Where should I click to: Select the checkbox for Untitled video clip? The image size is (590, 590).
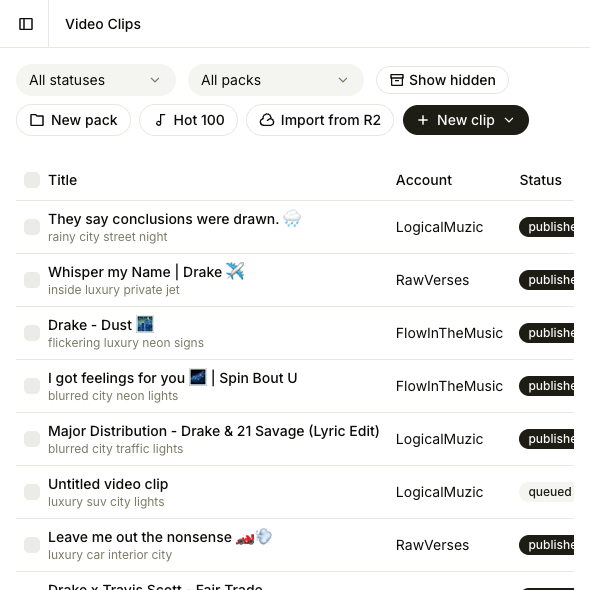click(x=32, y=492)
